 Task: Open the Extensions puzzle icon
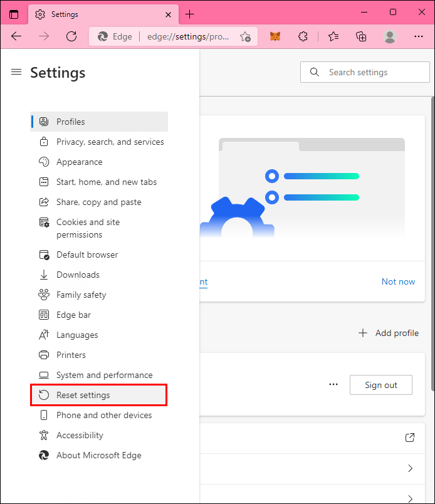[x=303, y=36]
